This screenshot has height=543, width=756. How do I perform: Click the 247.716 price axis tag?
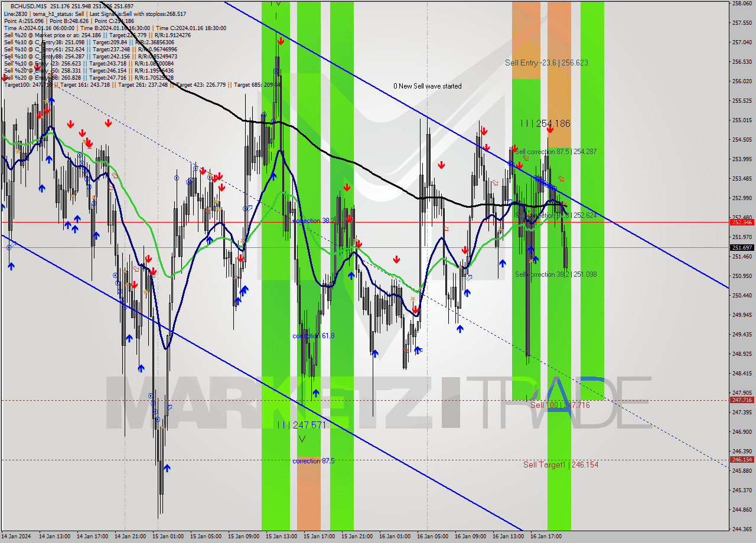[742, 400]
